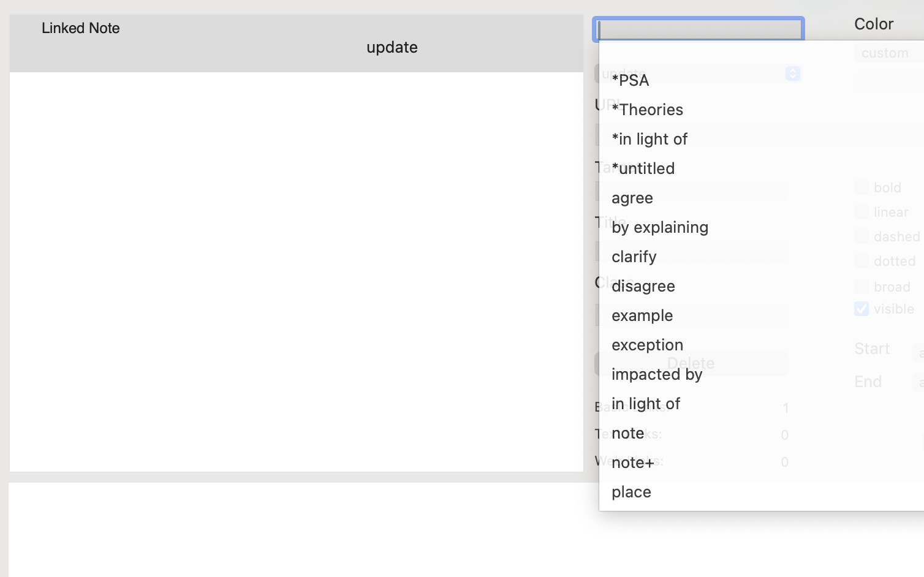Select "*untitled" in the dropdown list

pos(643,168)
